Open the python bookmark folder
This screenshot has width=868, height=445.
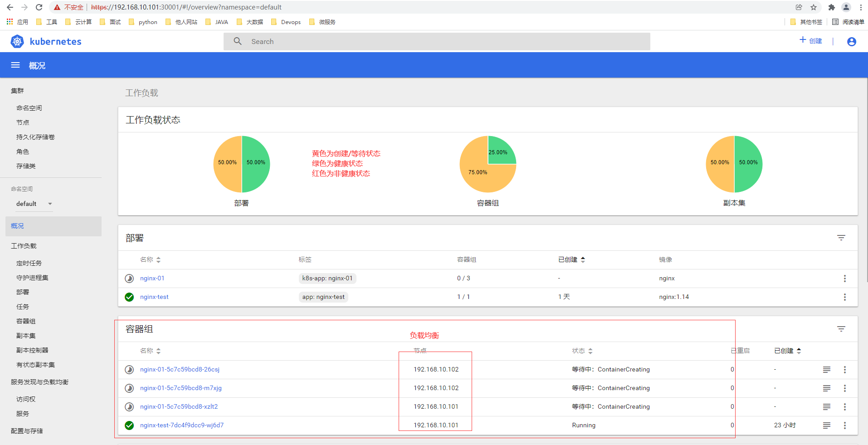click(x=143, y=22)
